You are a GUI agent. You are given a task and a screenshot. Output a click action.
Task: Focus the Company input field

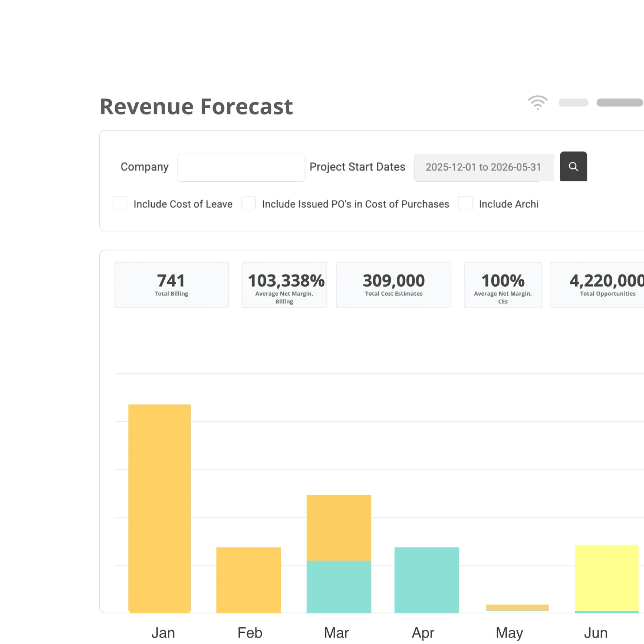pyautogui.click(x=241, y=168)
